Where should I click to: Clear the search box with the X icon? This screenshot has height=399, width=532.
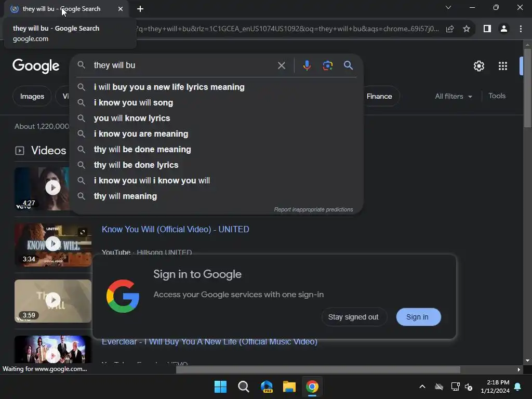click(x=281, y=65)
